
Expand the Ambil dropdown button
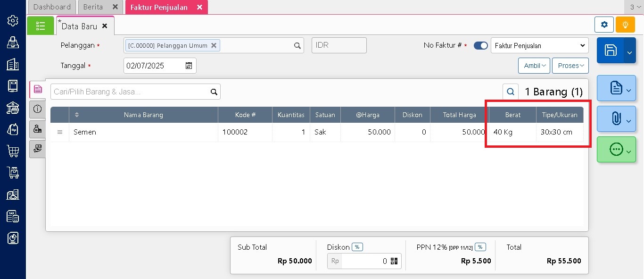point(534,66)
